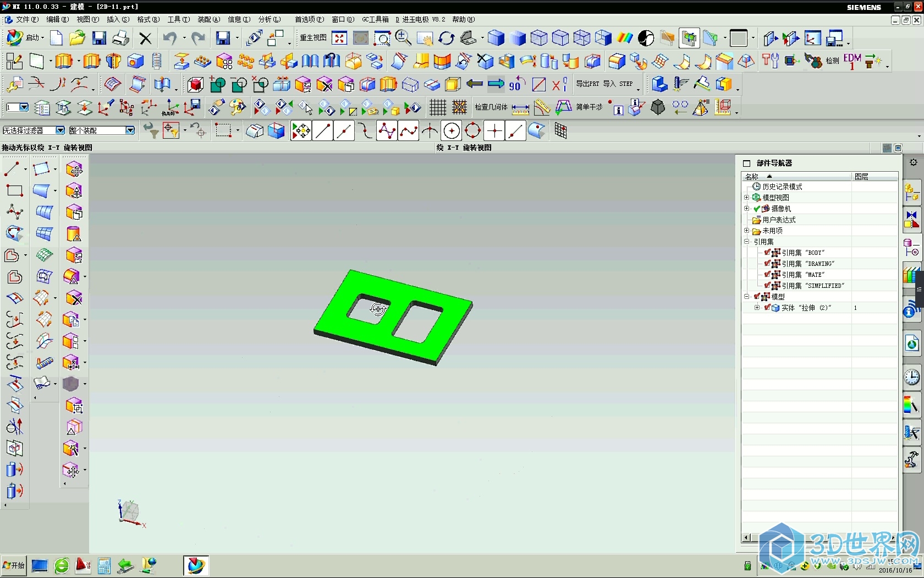
Task: Sort by the 名称 column header
Action: pyautogui.click(x=796, y=176)
